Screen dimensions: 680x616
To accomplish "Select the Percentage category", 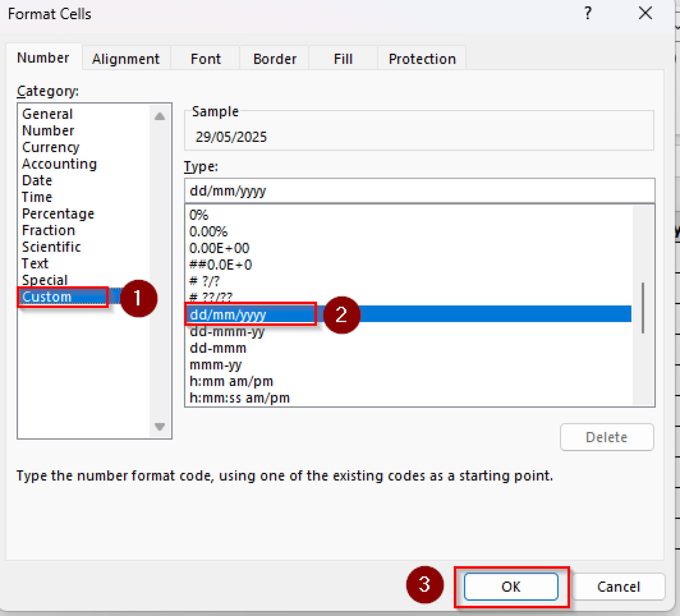I will click(58, 213).
